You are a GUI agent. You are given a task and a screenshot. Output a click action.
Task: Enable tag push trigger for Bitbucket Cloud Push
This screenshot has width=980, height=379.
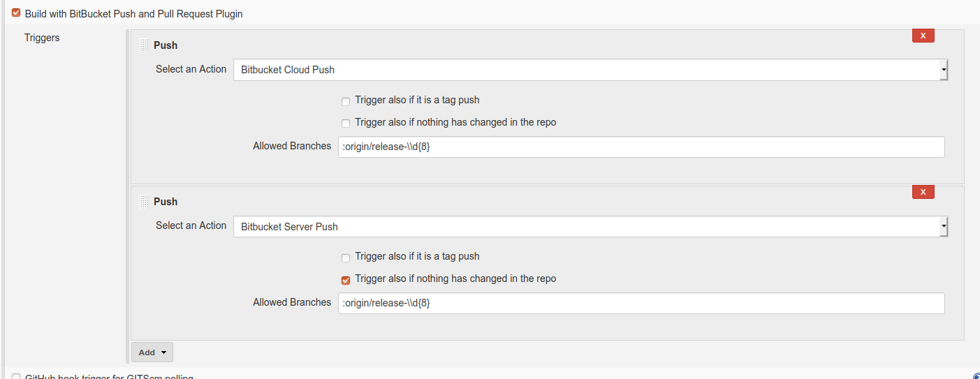pos(346,101)
